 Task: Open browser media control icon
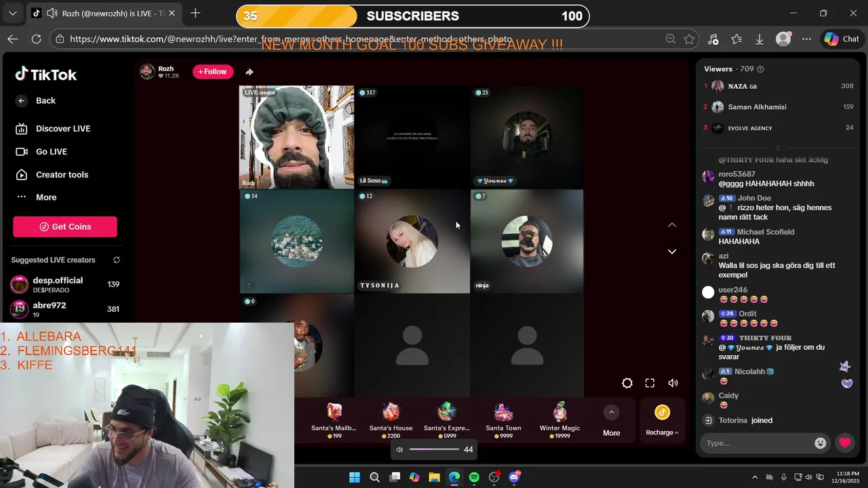point(713,39)
